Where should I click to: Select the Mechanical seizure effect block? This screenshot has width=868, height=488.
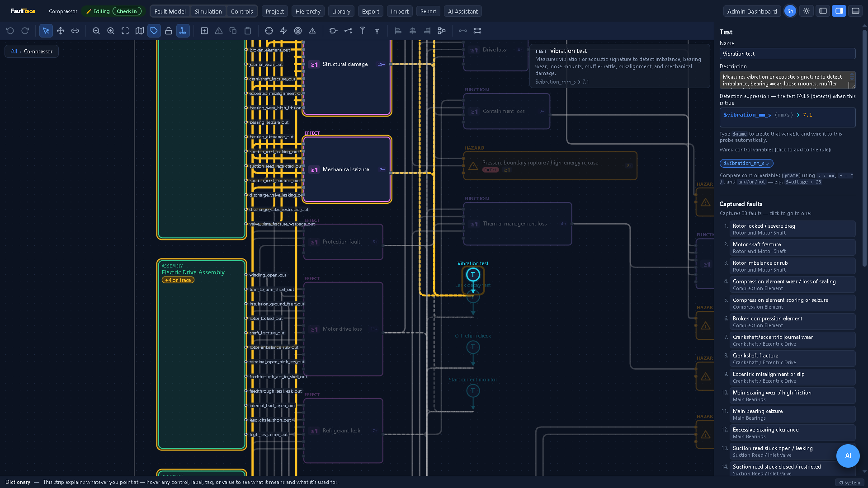click(347, 169)
